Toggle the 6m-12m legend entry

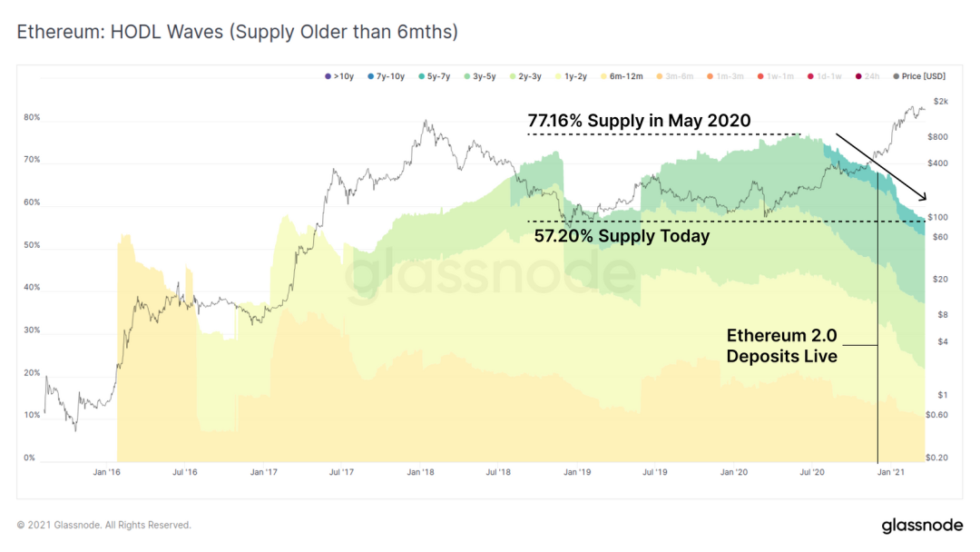point(622,76)
